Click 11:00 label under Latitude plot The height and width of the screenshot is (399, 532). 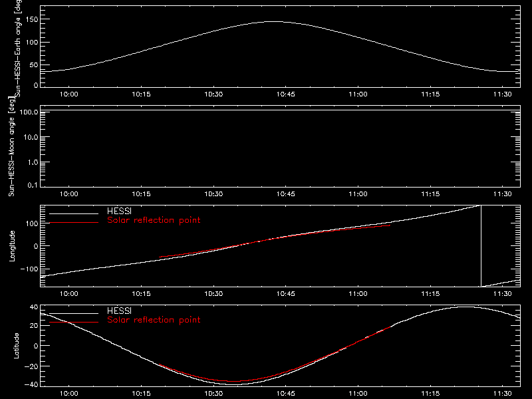point(358,394)
